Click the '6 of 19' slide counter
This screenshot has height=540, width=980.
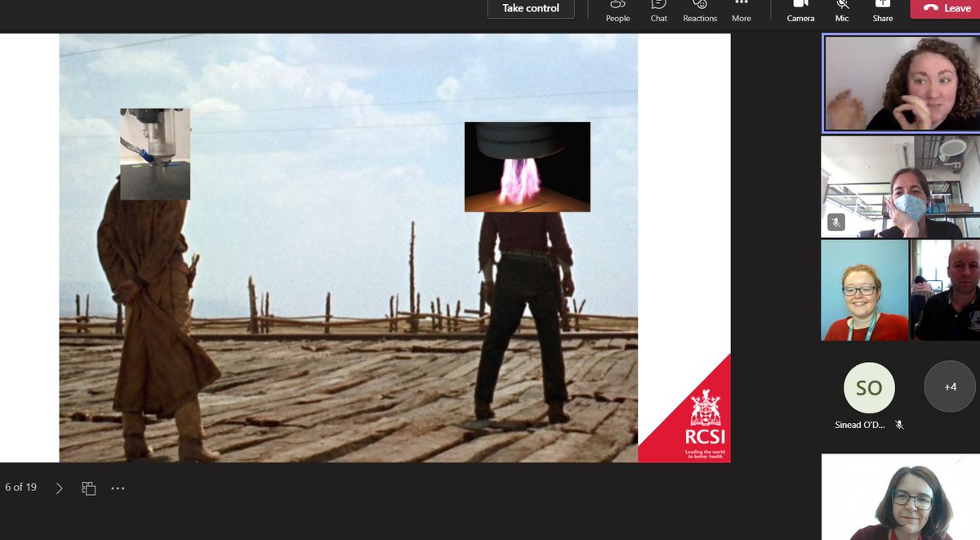[21, 488]
